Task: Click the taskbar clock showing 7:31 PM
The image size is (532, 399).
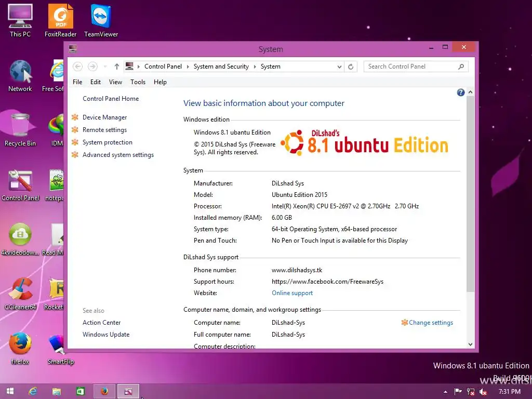Action: tap(509, 392)
